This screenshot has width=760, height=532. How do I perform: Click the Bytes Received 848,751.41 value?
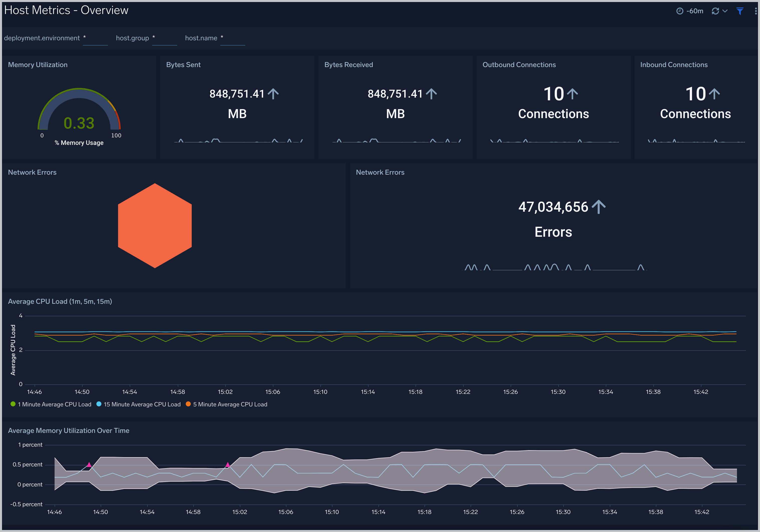[x=395, y=94]
